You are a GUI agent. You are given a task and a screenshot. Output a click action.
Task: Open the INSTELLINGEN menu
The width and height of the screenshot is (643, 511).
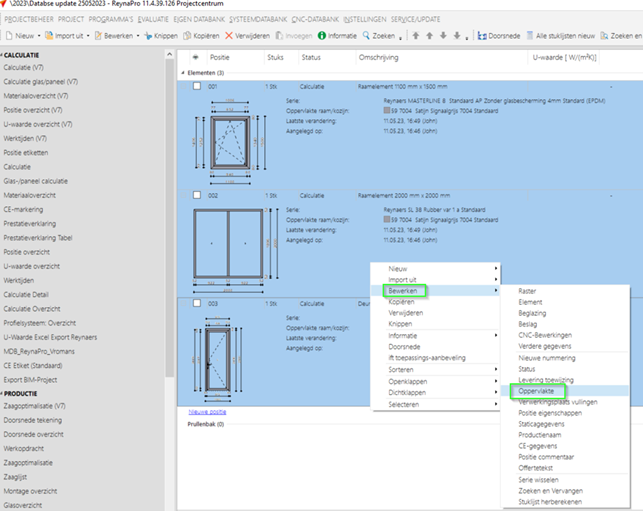pyautogui.click(x=365, y=19)
